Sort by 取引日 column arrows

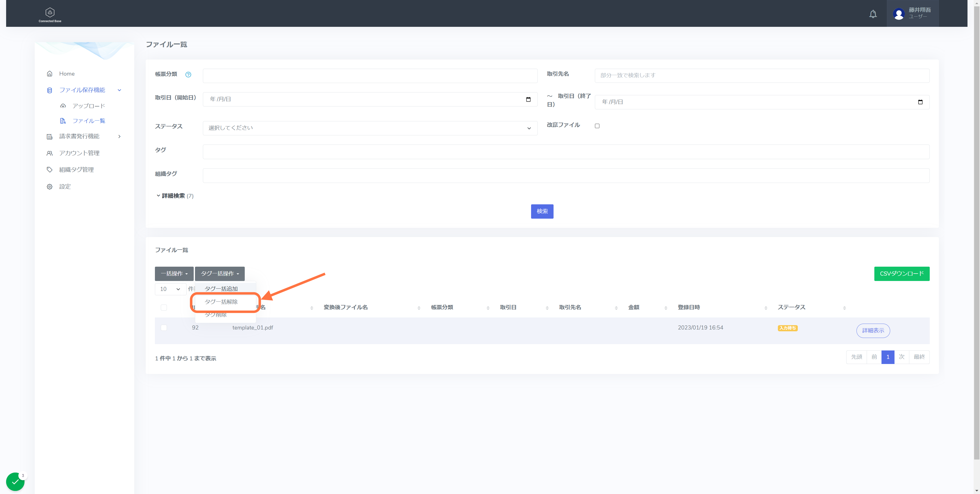click(x=547, y=308)
